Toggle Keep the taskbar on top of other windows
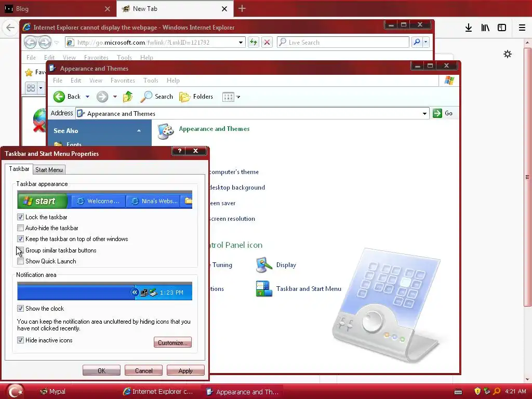This screenshot has height=399, width=532. (x=20, y=239)
